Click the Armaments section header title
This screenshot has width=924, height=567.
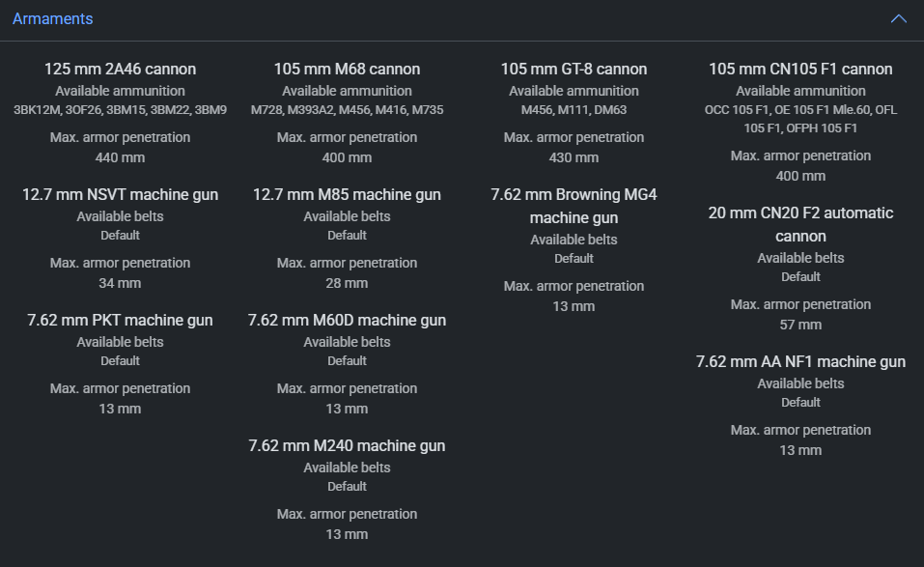click(53, 19)
